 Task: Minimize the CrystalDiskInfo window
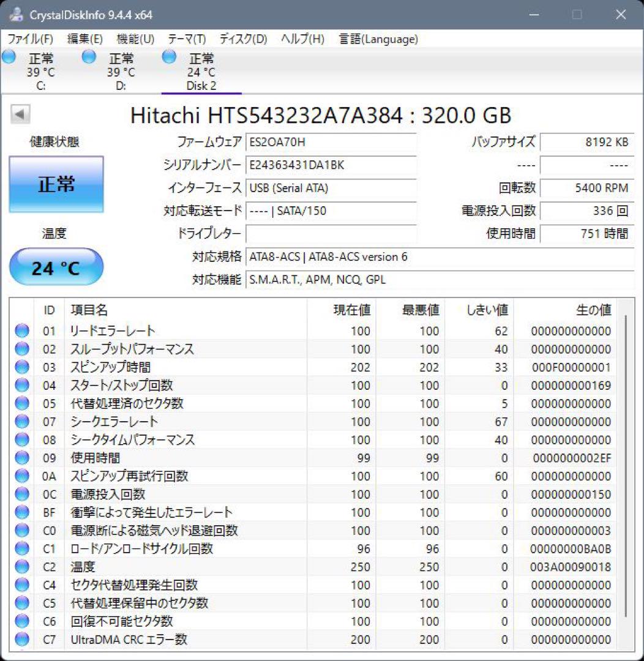[534, 15]
